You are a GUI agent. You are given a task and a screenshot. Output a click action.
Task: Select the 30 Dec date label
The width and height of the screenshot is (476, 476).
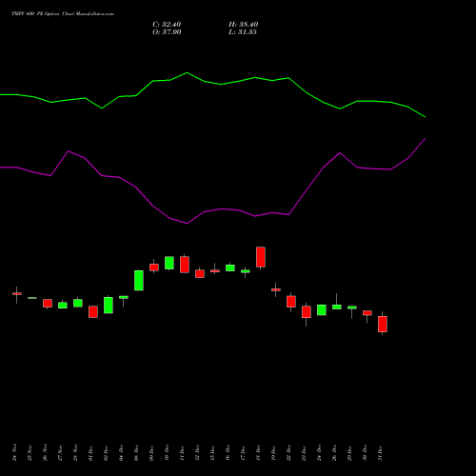point(365,452)
